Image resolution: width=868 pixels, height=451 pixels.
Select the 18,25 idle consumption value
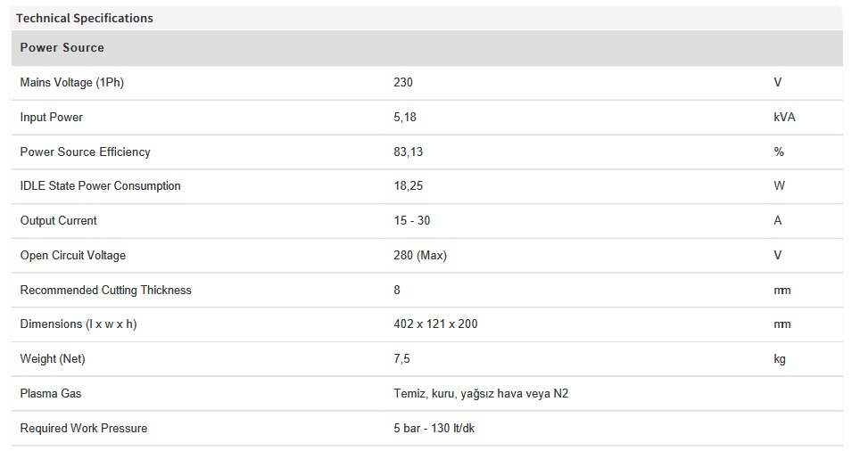pos(409,185)
